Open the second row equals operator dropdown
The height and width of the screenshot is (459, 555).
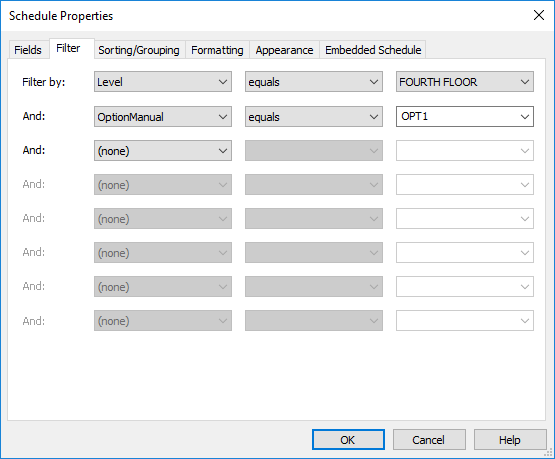pyautogui.click(x=314, y=116)
